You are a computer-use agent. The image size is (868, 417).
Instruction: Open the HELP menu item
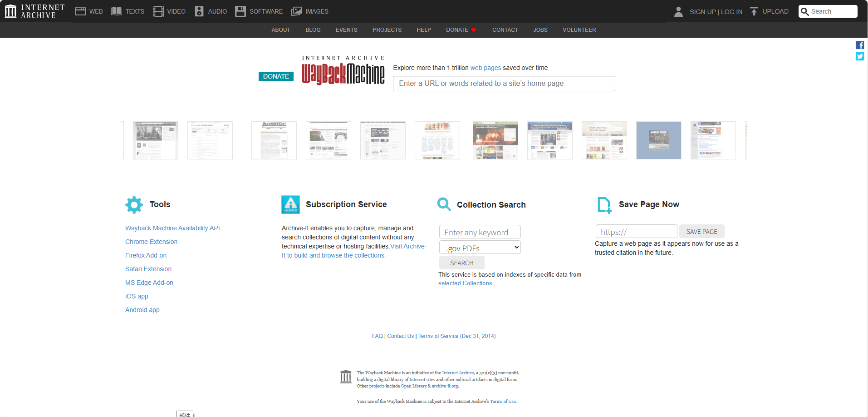tap(424, 30)
